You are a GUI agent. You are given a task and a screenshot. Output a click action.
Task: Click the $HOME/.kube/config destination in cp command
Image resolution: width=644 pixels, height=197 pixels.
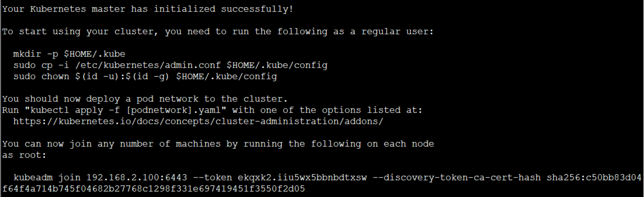277,65
